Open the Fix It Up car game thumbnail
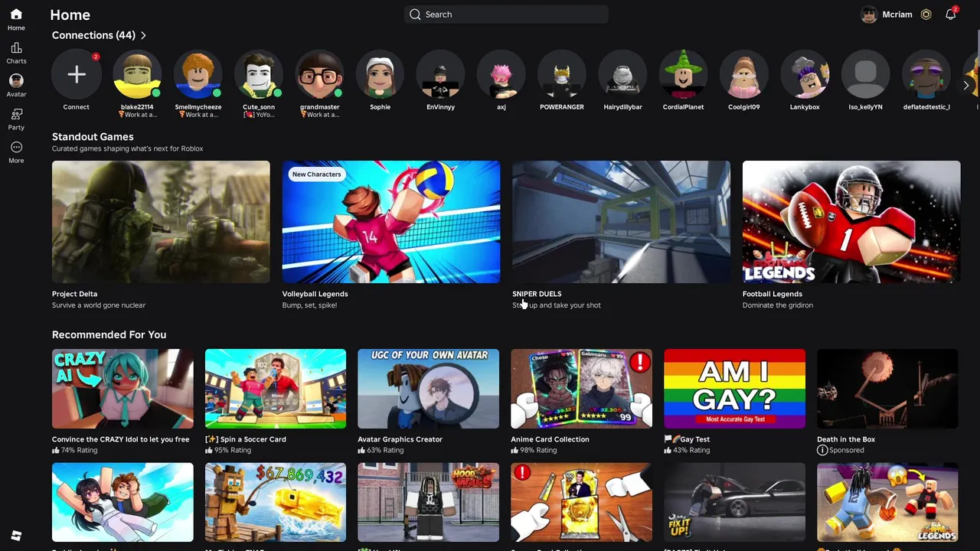 (x=734, y=502)
